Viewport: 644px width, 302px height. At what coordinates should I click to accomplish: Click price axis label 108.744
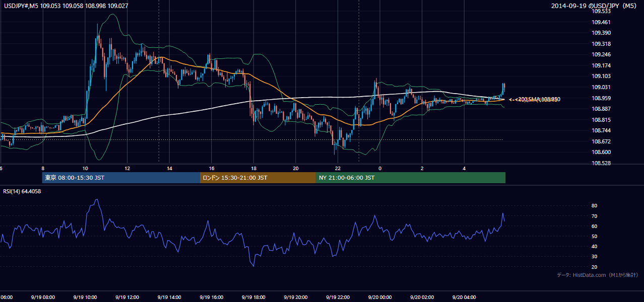pyautogui.click(x=601, y=130)
